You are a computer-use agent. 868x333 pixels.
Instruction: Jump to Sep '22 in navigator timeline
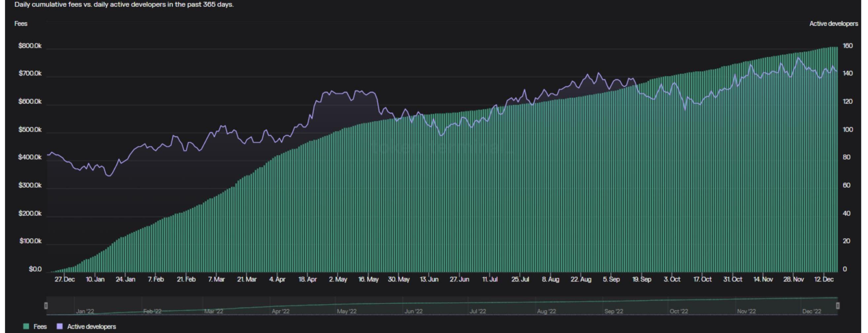coord(613,311)
